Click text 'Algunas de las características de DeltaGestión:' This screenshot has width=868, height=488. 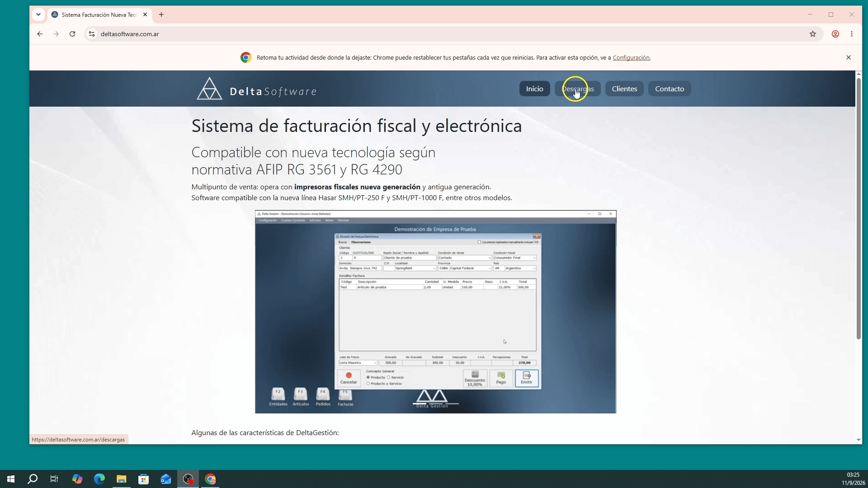pyautogui.click(x=265, y=432)
